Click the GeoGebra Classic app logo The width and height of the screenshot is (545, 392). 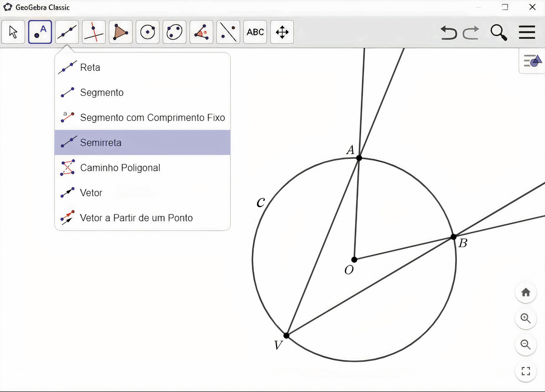[x=8, y=7]
